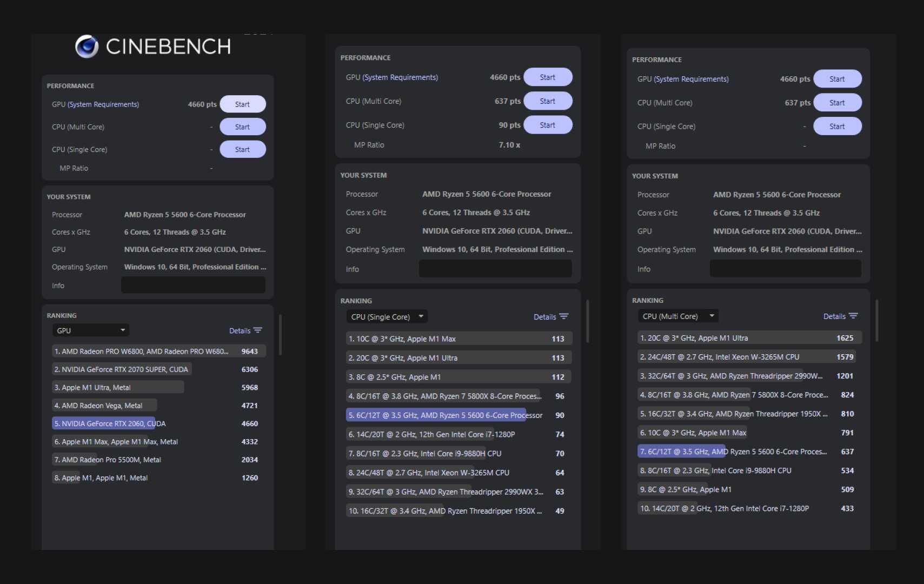Viewport: 924px width, 584px height.
Task: Start GPU test in right panel
Action: tap(837, 79)
